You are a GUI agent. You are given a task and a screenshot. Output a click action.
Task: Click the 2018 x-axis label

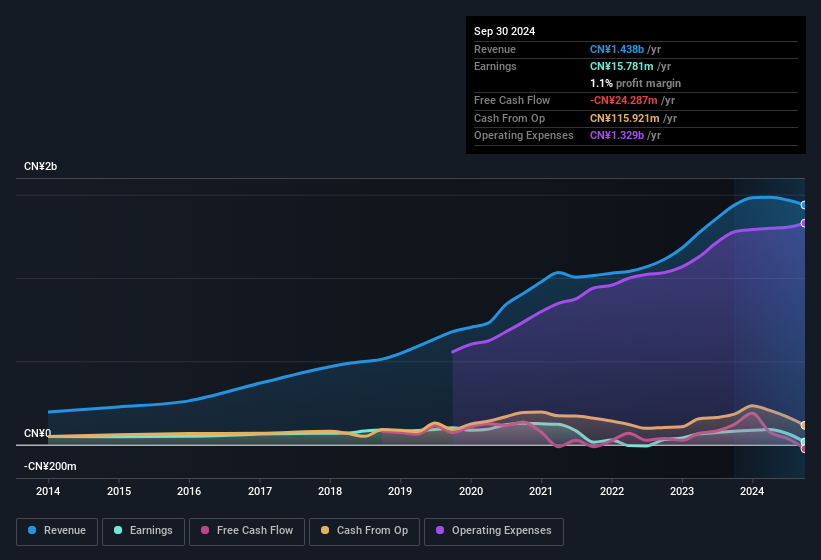click(x=330, y=491)
